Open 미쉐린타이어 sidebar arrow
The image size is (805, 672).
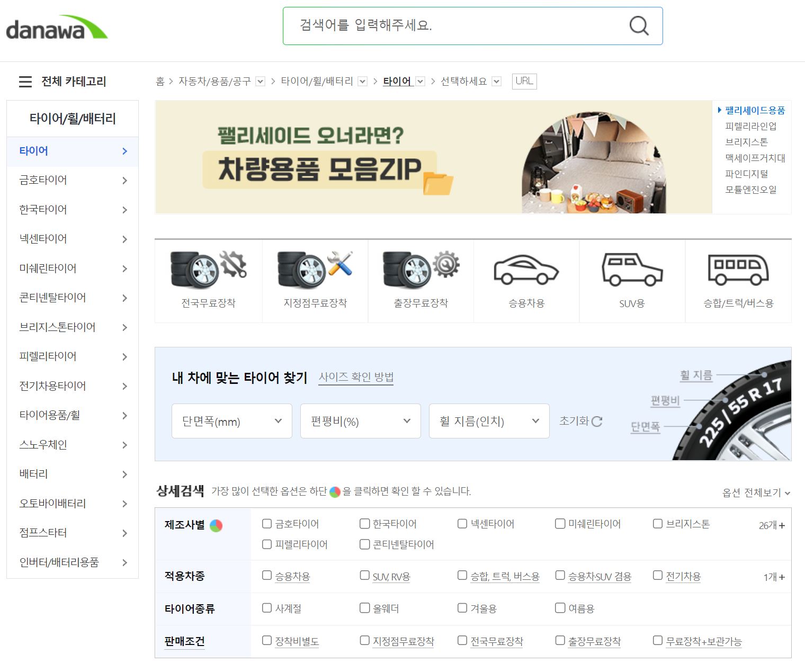[124, 268]
